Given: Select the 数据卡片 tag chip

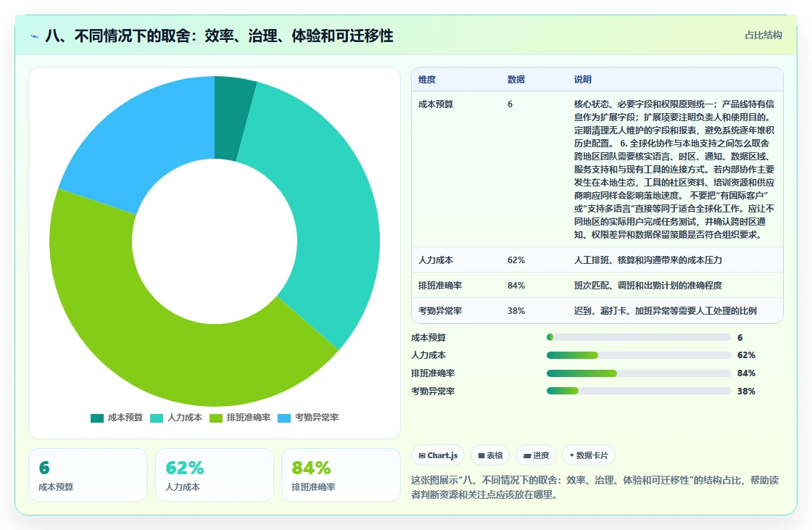Looking at the screenshot, I should [x=588, y=455].
